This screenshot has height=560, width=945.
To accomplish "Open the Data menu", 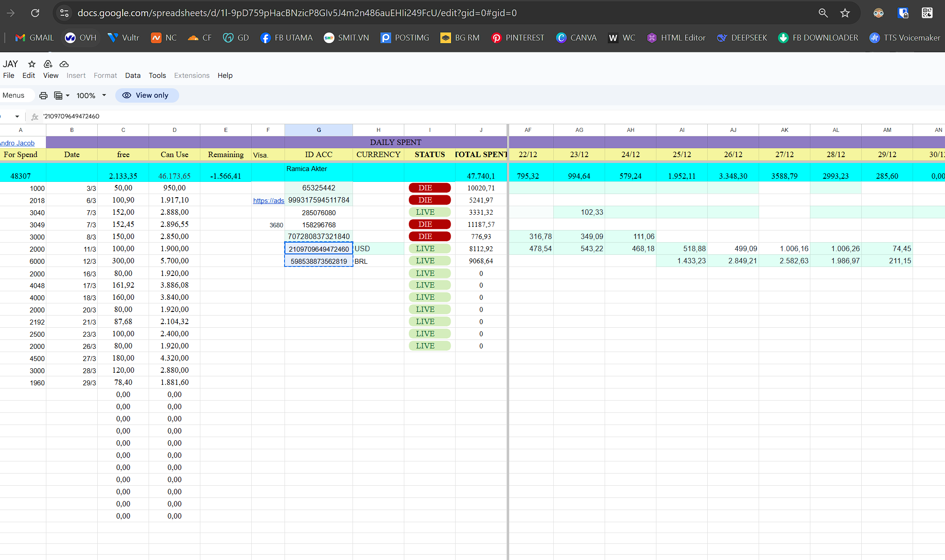I will click(132, 76).
